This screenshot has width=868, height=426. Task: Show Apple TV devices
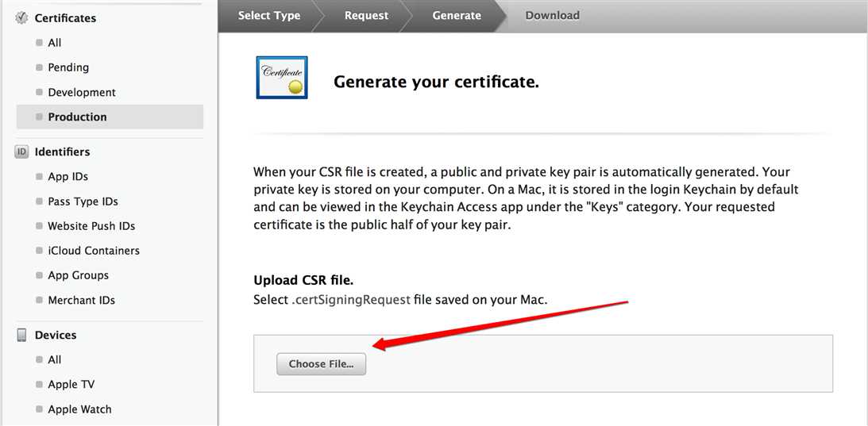[x=71, y=384]
